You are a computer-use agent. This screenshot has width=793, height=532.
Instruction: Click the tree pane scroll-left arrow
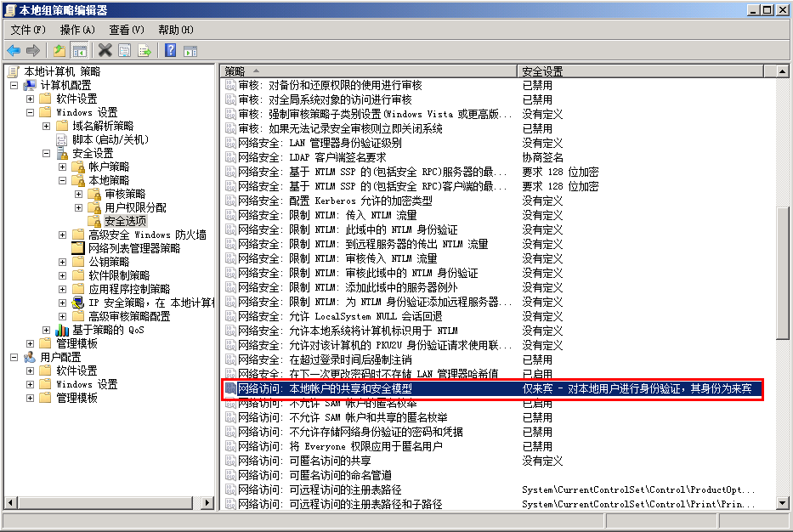(10, 502)
